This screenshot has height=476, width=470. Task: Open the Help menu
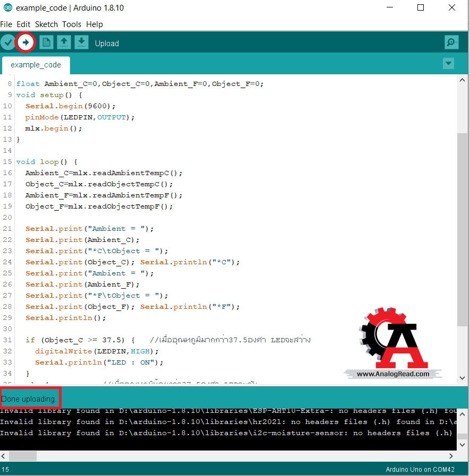[x=95, y=24]
